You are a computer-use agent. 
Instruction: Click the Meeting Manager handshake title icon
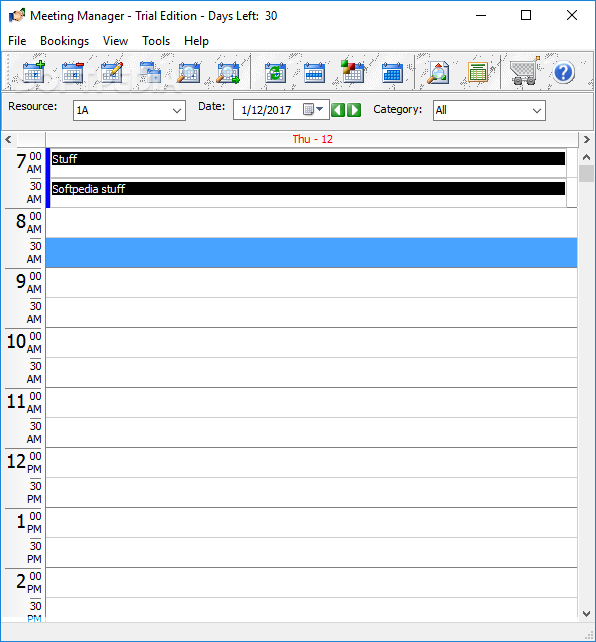17,16
